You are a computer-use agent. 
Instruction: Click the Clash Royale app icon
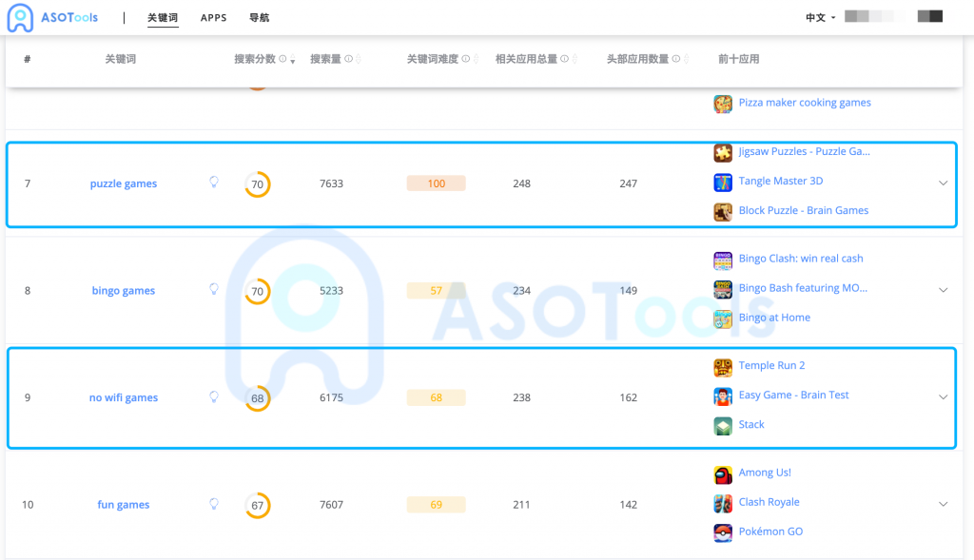723,504
